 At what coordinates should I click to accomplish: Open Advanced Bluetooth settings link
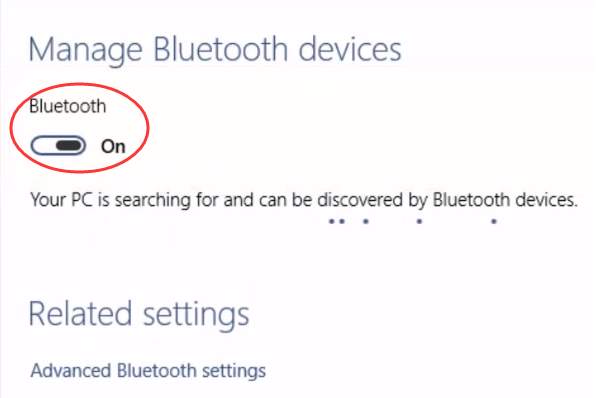point(148,371)
